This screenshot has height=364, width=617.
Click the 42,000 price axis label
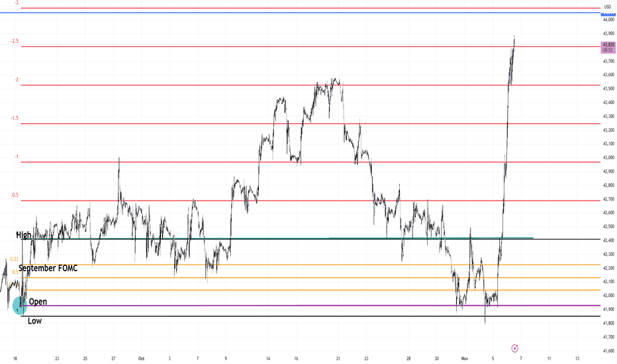608,296
